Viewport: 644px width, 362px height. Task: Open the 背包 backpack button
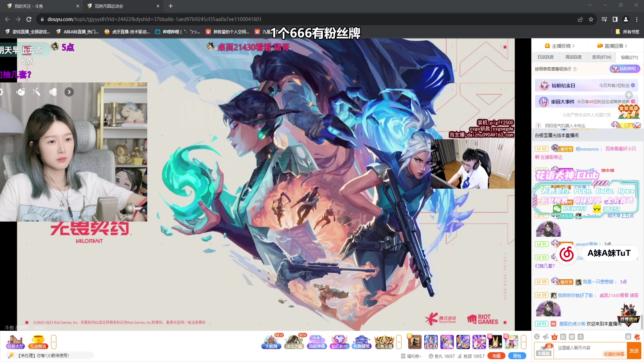[x=517, y=356]
